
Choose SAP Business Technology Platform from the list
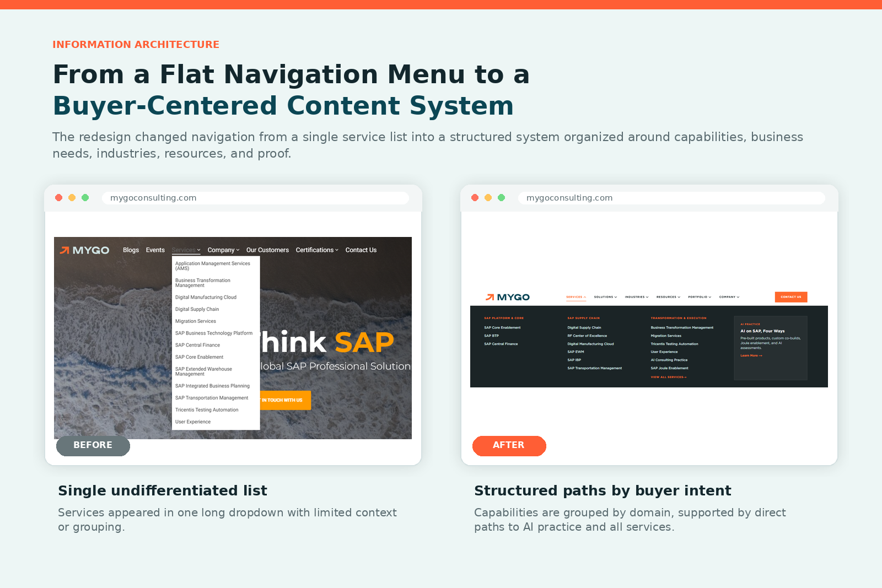pyautogui.click(x=214, y=333)
